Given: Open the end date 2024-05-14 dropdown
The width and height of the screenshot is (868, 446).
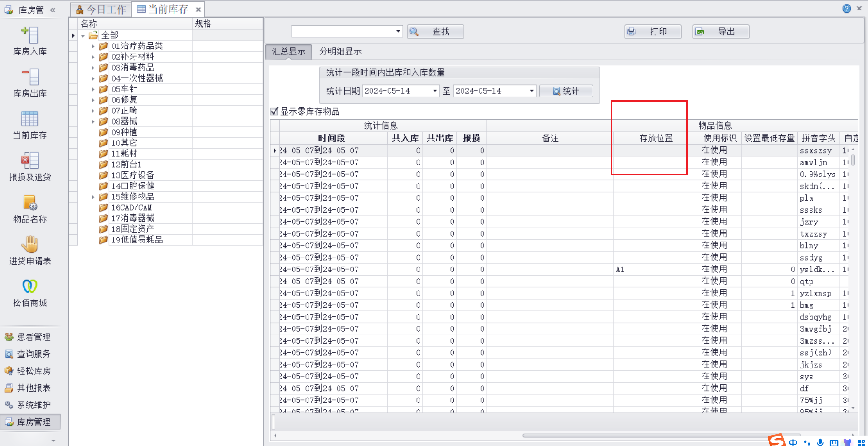Looking at the screenshot, I should tap(532, 91).
